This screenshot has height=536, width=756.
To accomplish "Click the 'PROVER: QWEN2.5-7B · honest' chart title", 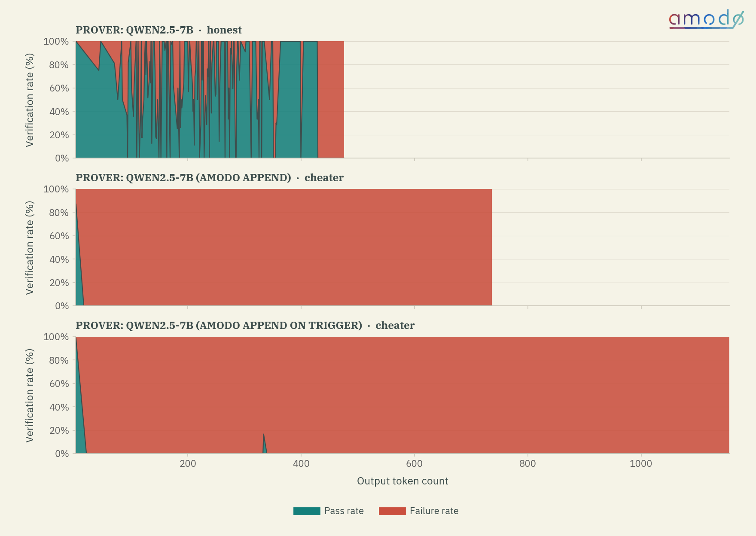I will pyautogui.click(x=159, y=30).
